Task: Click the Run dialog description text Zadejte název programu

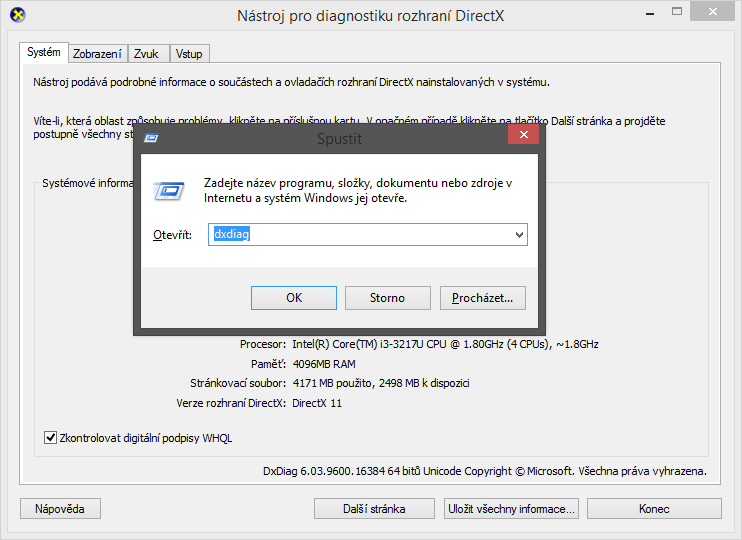Action: pyautogui.click(x=358, y=190)
